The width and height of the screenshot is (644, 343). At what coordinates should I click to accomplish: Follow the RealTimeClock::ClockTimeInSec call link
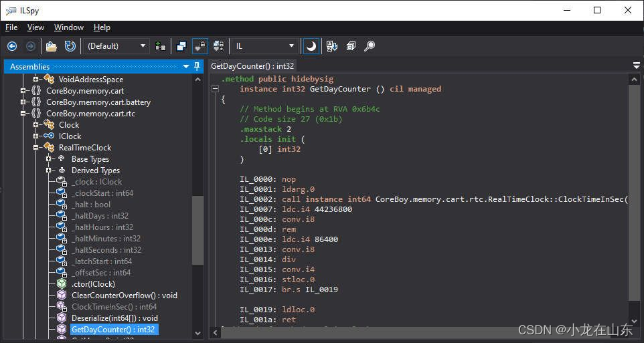(x=502, y=199)
